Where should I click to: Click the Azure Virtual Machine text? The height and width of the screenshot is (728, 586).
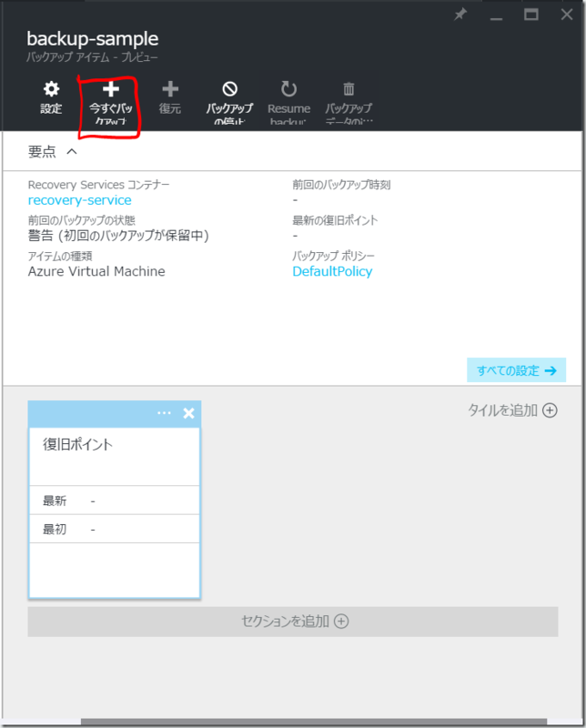96,271
